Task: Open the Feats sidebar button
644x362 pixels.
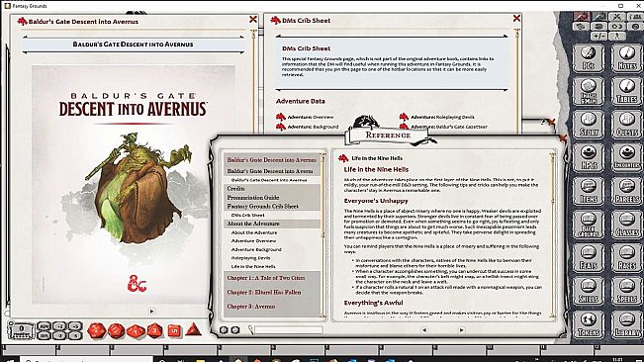Action: pos(589,258)
